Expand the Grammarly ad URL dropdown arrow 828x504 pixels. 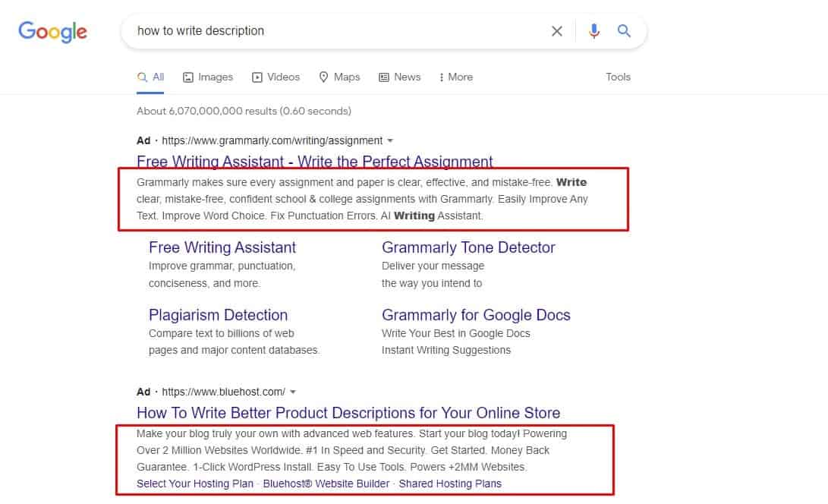pos(390,140)
